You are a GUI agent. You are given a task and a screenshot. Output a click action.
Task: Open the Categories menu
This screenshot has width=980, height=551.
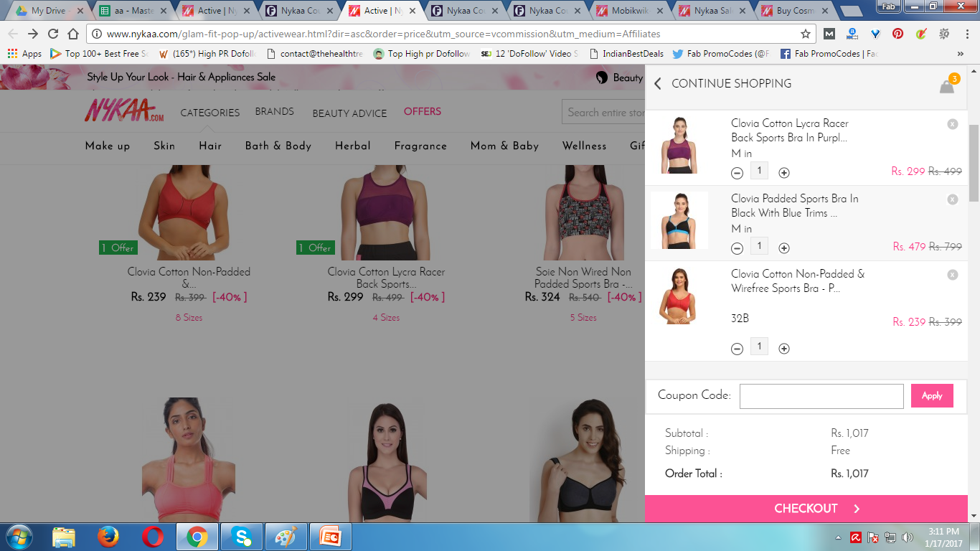tap(210, 113)
